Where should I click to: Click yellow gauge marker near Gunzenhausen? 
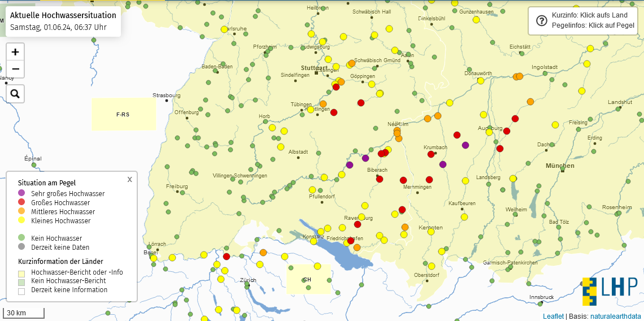click(x=476, y=19)
